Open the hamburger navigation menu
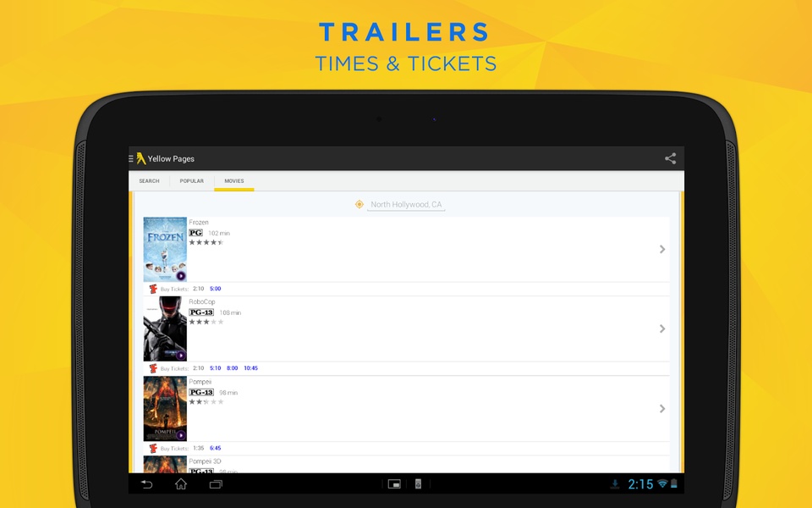 pyautogui.click(x=131, y=158)
